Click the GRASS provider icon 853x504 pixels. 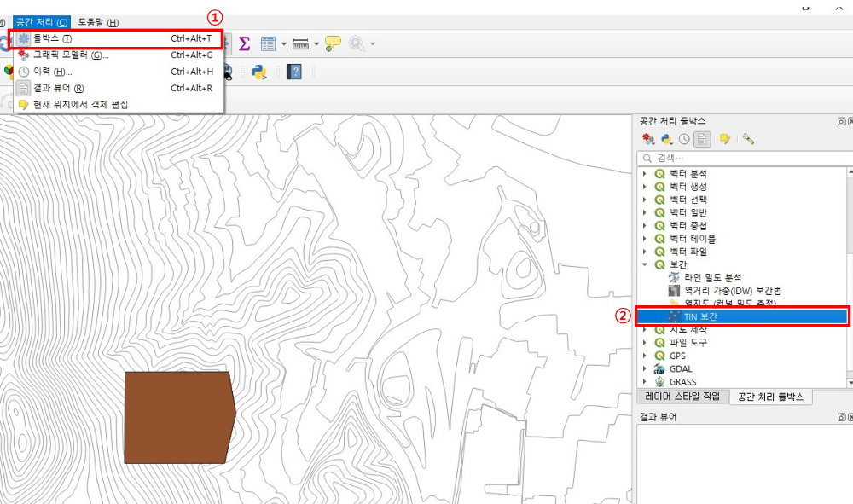(x=660, y=382)
